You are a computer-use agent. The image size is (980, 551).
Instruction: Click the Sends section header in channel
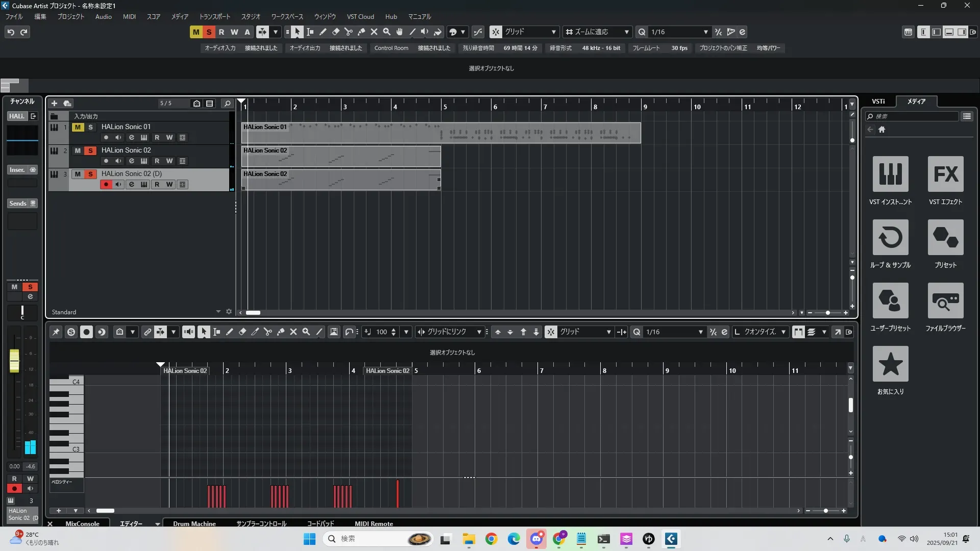(18, 204)
